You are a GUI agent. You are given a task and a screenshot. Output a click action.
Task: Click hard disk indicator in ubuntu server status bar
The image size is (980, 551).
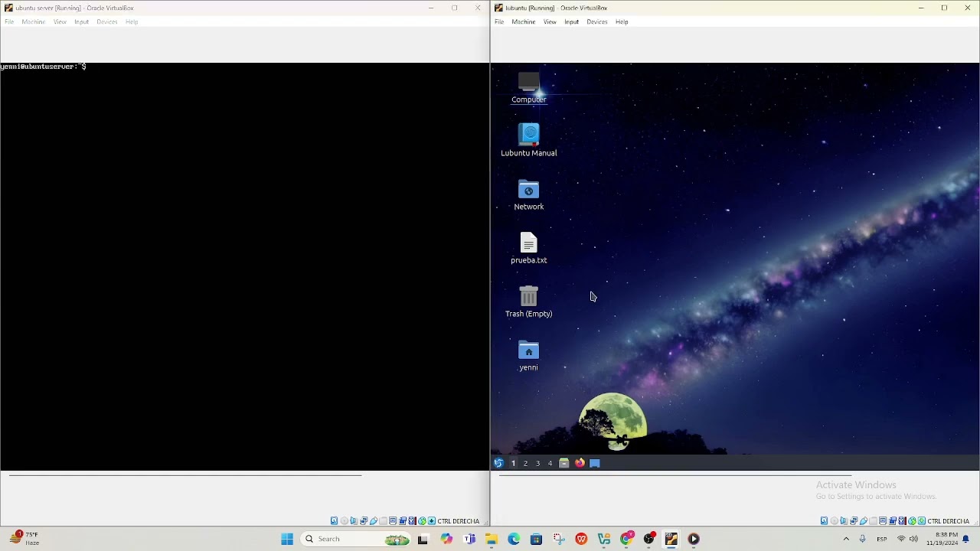click(334, 521)
